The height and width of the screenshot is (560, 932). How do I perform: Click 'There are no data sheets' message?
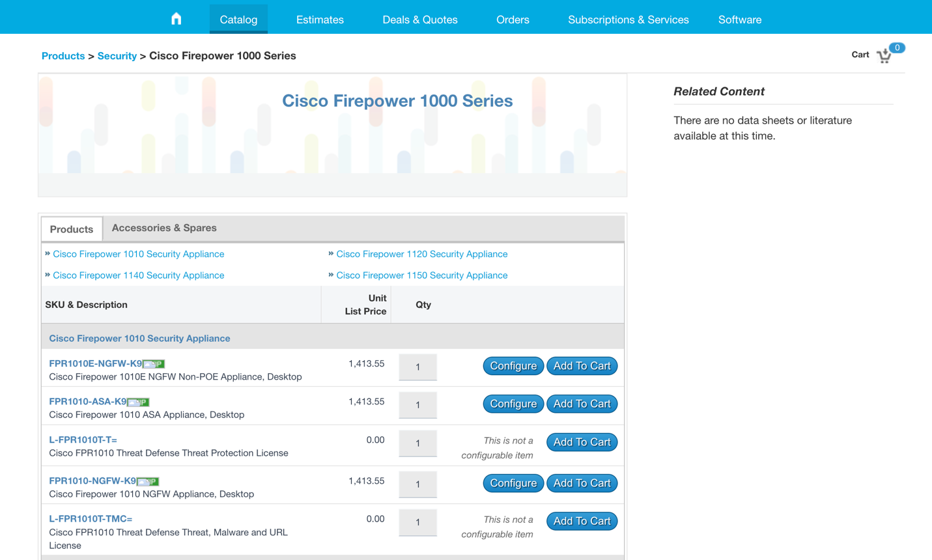[x=763, y=128]
